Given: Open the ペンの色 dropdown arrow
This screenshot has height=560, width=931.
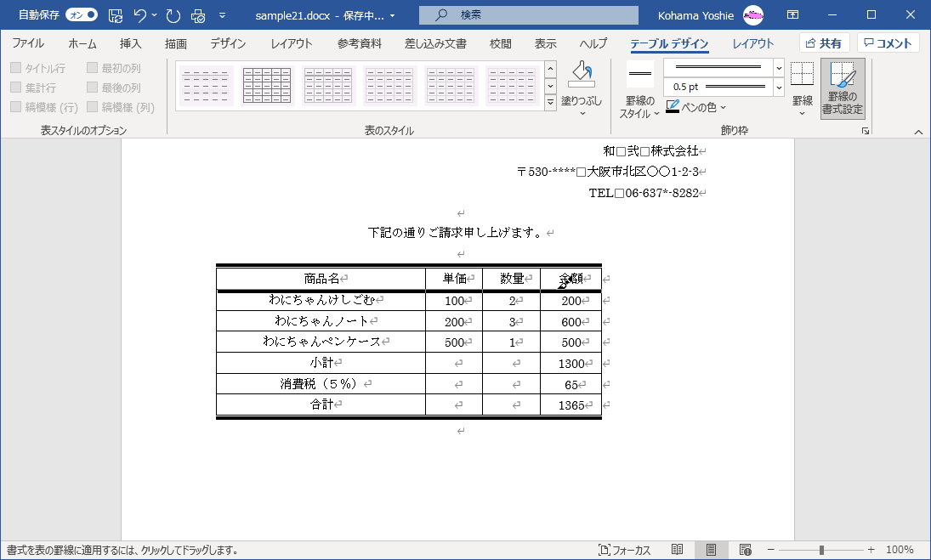Looking at the screenshot, I should pos(723,107).
